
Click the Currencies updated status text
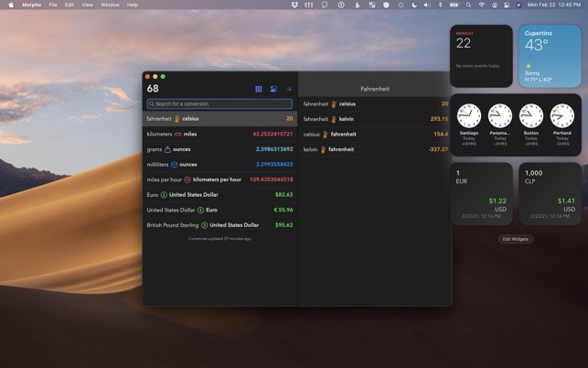pos(219,239)
